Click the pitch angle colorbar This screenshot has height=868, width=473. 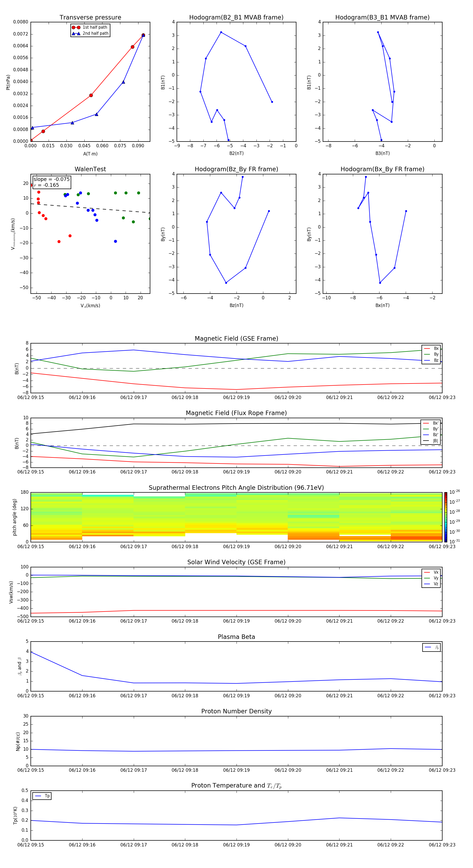(445, 517)
